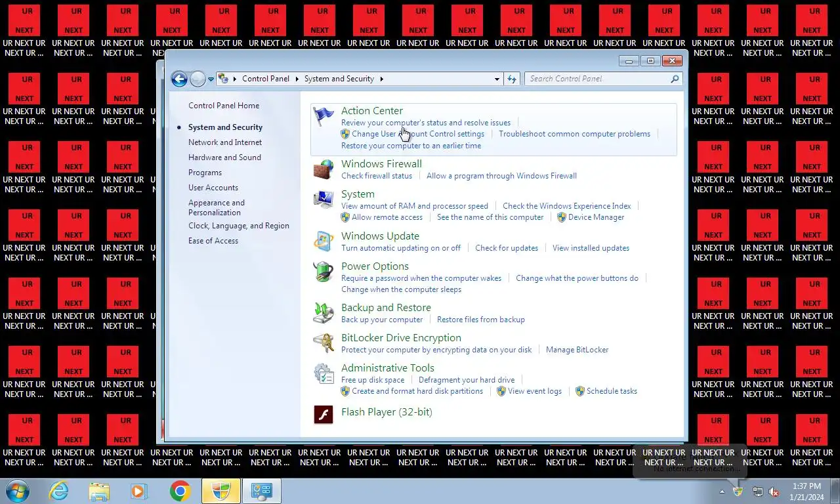Click Check the Windows Experience Index
The height and width of the screenshot is (504, 840).
pos(566,206)
